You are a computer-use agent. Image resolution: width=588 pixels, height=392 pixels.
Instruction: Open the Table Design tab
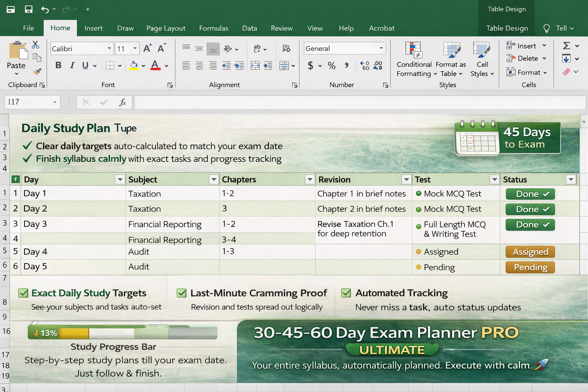506,28
